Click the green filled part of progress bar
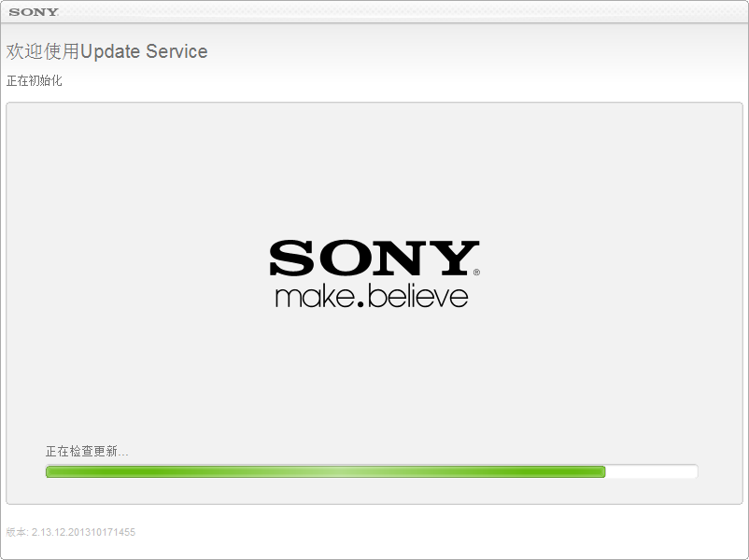Screen dimensions: 749x560 click(325, 471)
